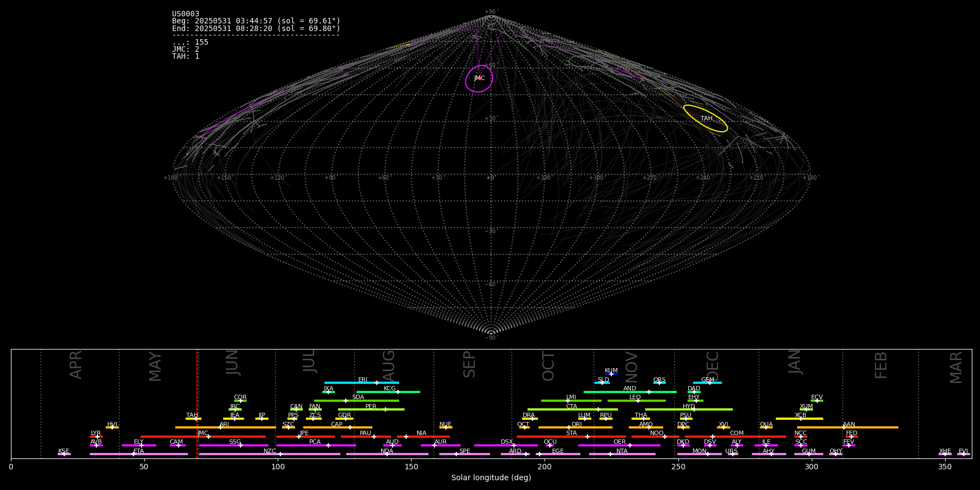Click the EVI shower label
980x490 pixels.
(x=963, y=451)
